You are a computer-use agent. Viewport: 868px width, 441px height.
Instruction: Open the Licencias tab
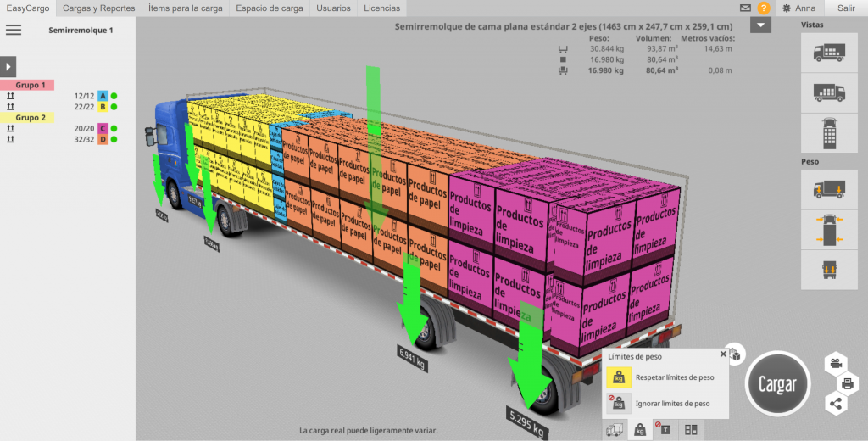point(382,8)
